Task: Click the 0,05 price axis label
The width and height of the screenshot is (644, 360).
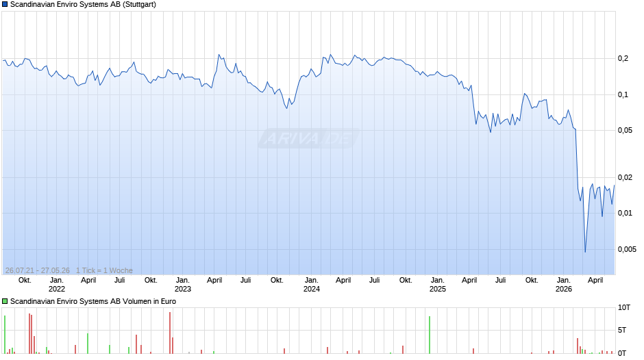Action: click(x=625, y=131)
